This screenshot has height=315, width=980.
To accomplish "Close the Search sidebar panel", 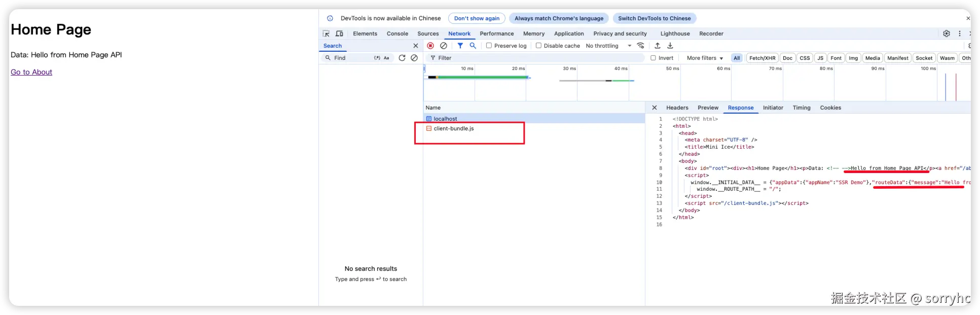I will pyautogui.click(x=416, y=46).
